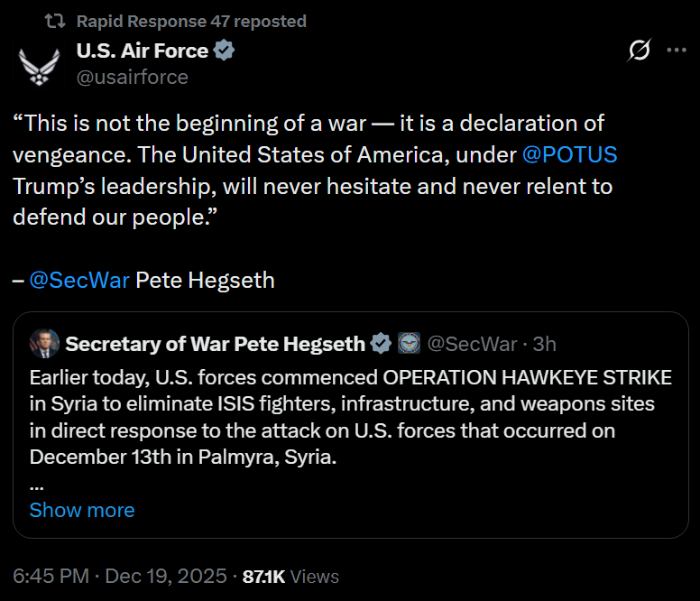Click the U.S. Air Force display name

143,51
